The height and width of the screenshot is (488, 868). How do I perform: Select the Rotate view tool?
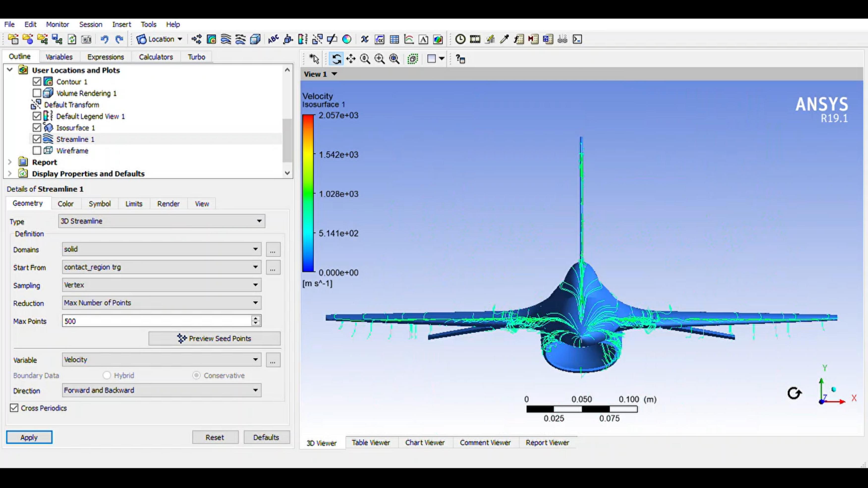336,59
